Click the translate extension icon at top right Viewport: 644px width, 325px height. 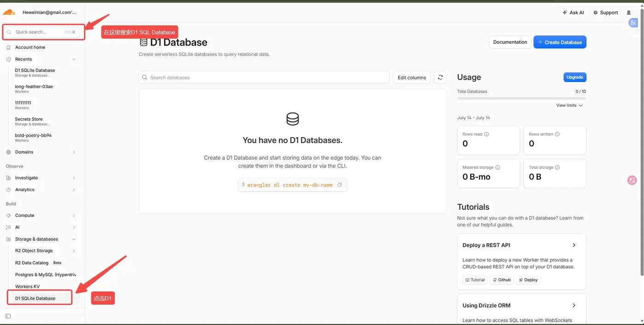pos(633,23)
